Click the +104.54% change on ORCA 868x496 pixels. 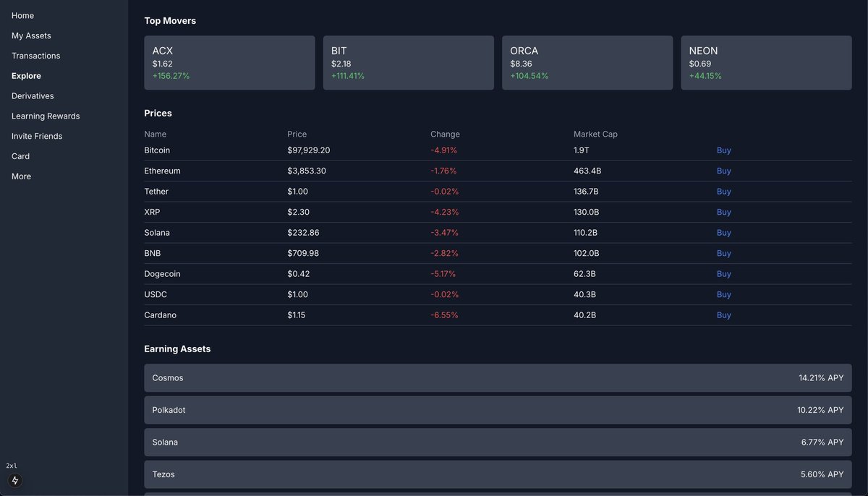point(529,76)
